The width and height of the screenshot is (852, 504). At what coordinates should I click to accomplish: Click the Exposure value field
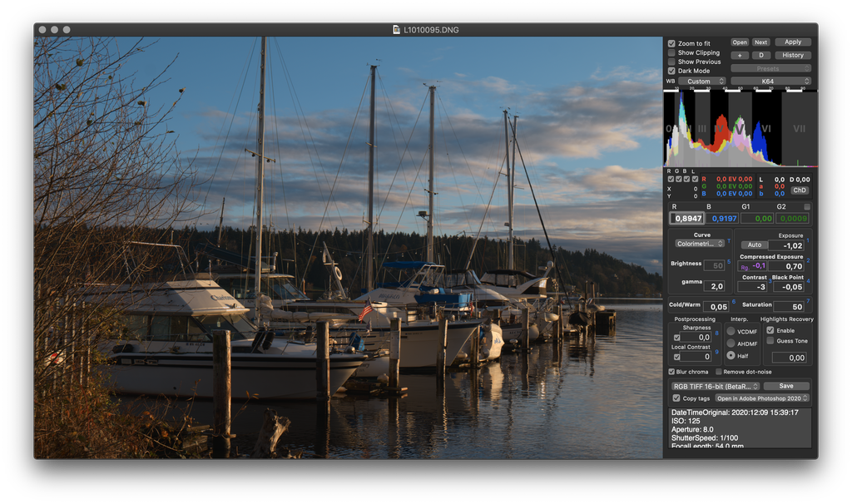[786, 245]
